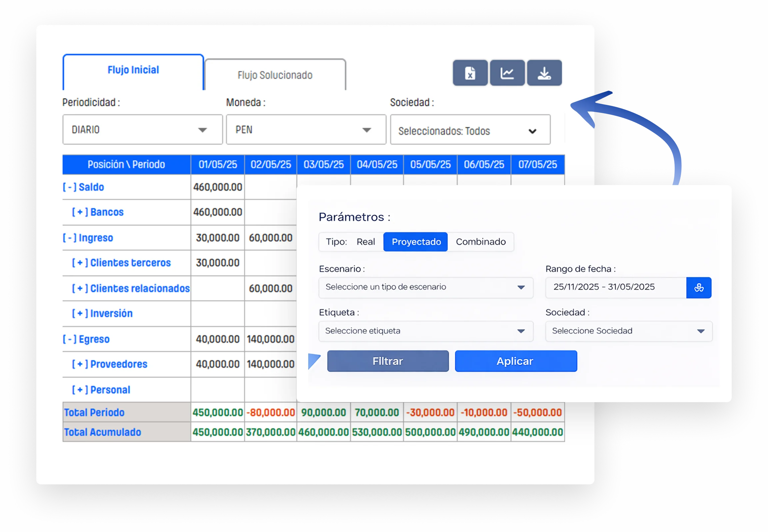Screen dimensions: 768x532
Task: Select the Real type option
Action: (366, 242)
